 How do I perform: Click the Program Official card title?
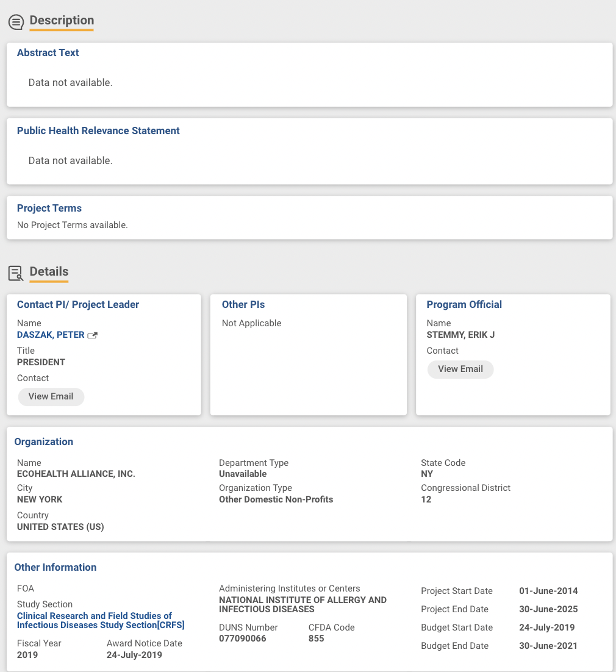tap(464, 304)
